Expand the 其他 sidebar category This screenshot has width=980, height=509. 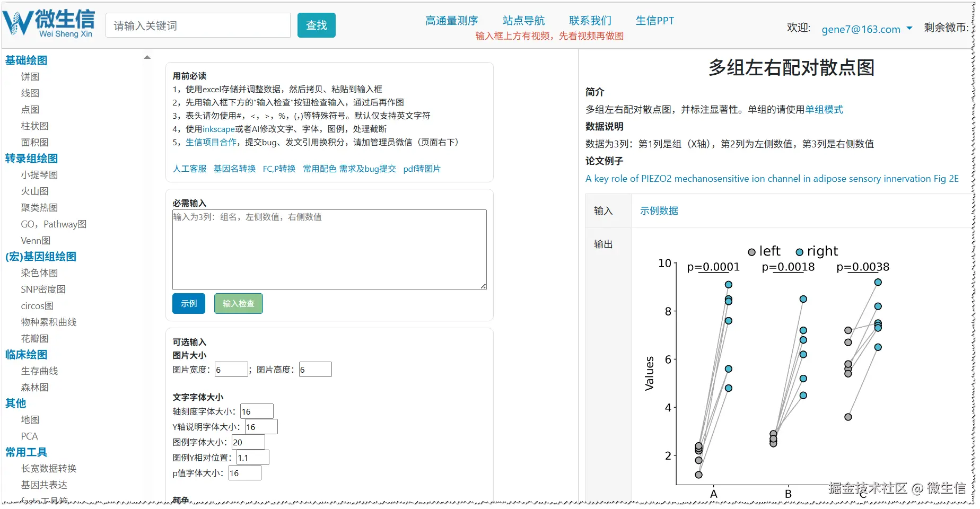(x=16, y=403)
